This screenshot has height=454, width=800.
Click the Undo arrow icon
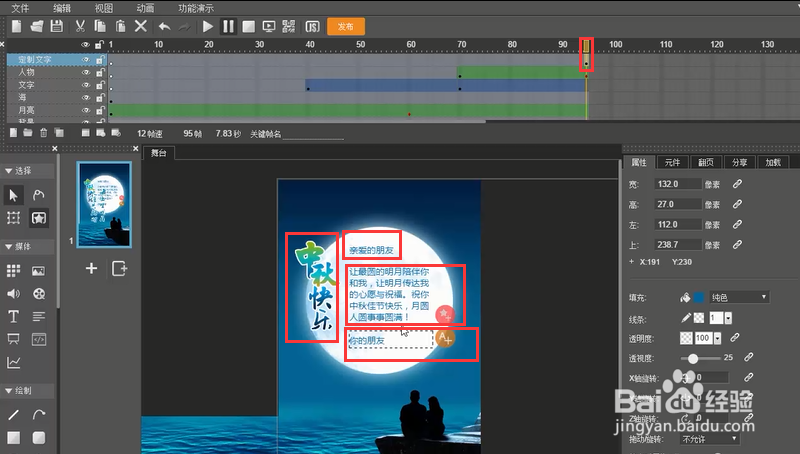164,27
